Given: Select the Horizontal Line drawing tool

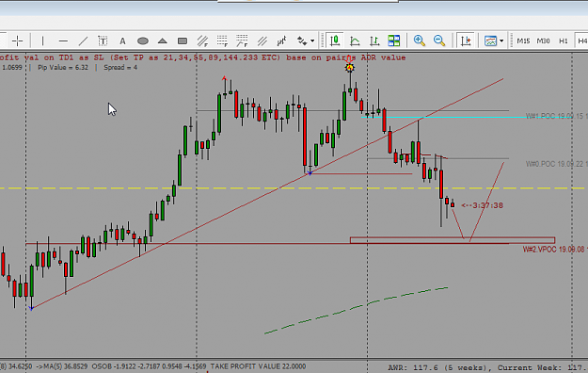Looking at the screenshot, I should pyautogui.click(x=63, y=41).
